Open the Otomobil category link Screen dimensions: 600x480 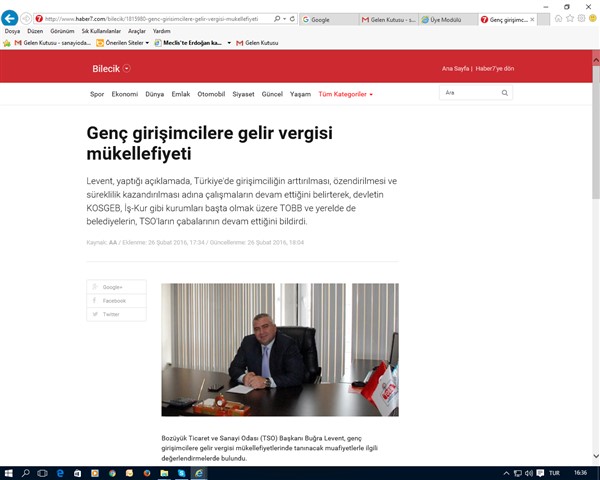[x=211, y=94]
